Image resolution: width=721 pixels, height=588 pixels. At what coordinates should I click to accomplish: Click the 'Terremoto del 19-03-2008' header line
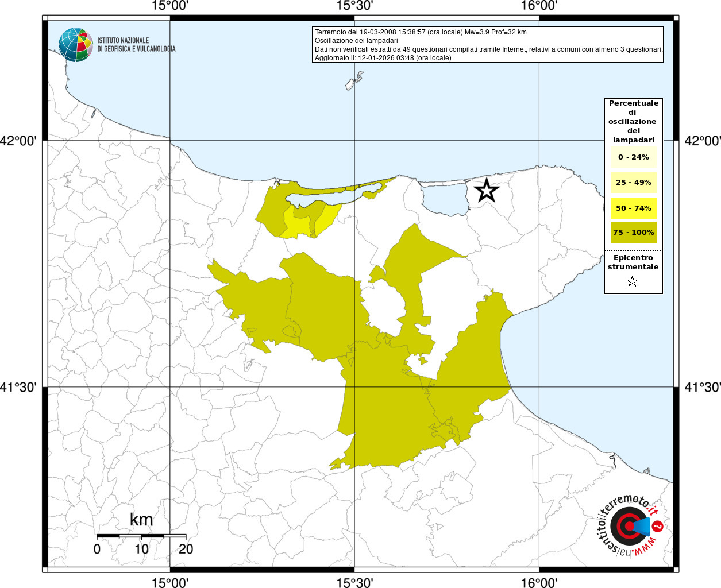pos(421,32)
